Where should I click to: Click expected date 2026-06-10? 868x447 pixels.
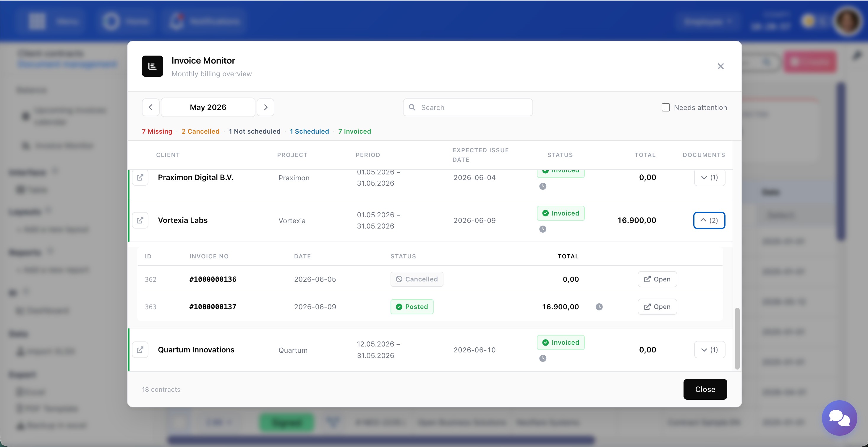pos(475,350)
